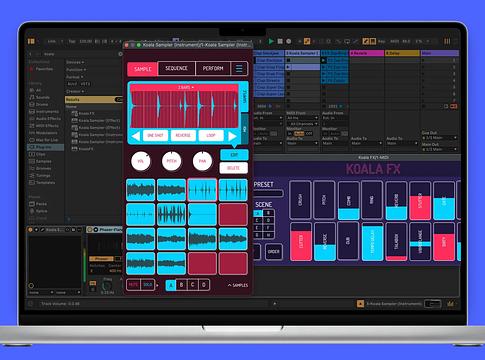485x360 pixels.
Task: Switch to the SEQUENCE tab
Action: pyautogui.click(x=177, y=68)
